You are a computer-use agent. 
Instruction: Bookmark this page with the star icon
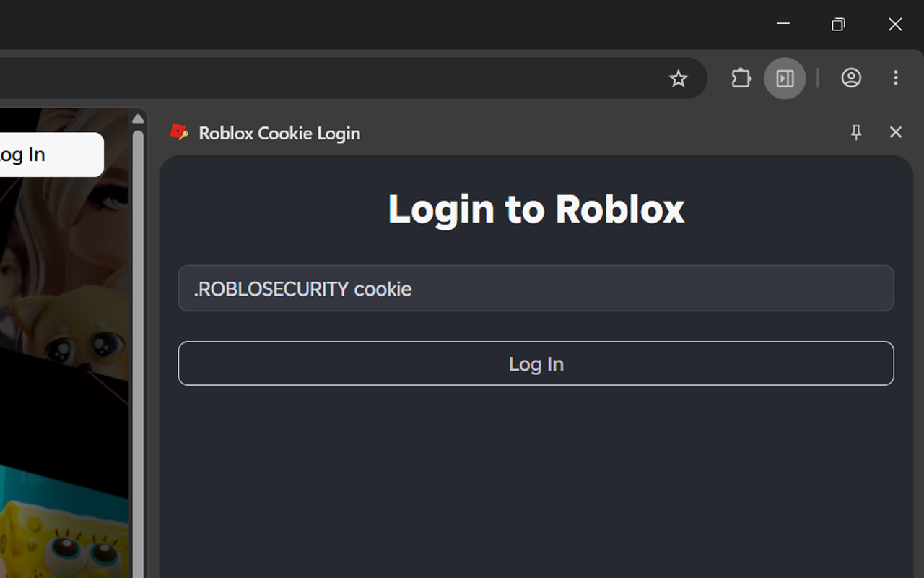tap(678, 78)
